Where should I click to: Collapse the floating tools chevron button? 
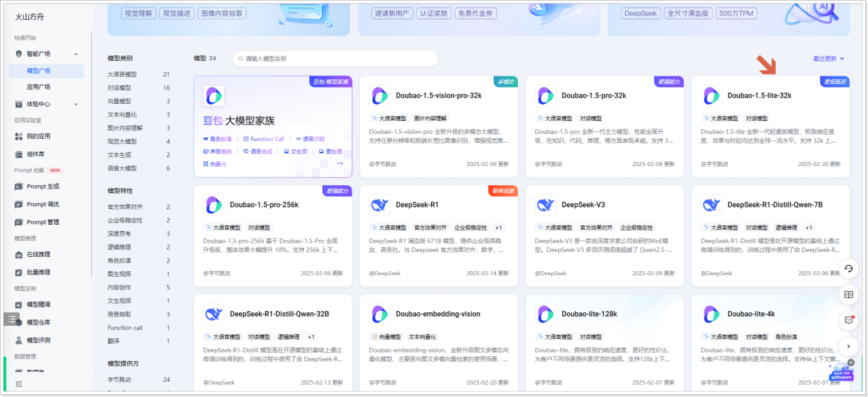coord(848,346)
